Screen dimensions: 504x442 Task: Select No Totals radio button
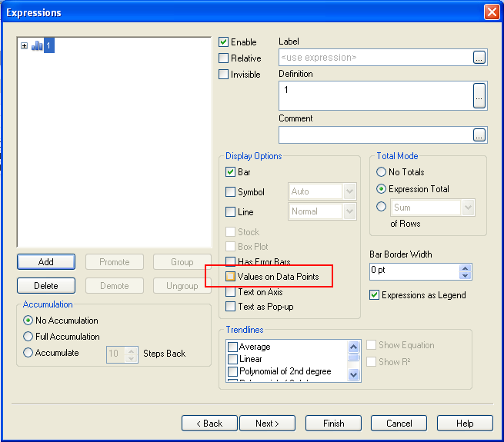381,172
